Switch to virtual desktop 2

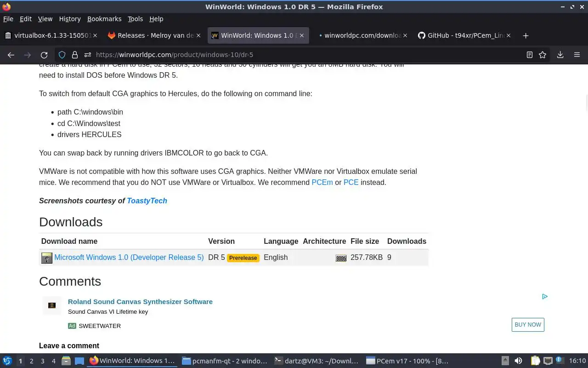31,361
